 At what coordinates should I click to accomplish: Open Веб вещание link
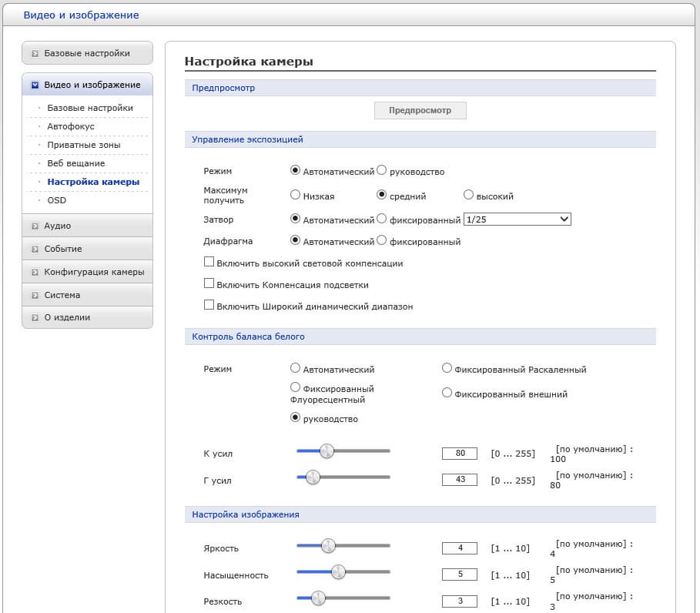coord(75,163)
